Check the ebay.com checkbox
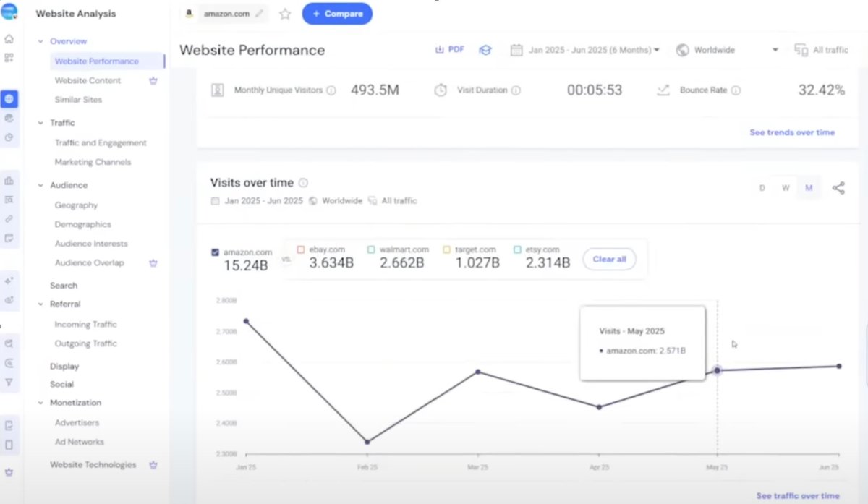Image resolution: width=868 pixels, height=504 pixels. 300,249
